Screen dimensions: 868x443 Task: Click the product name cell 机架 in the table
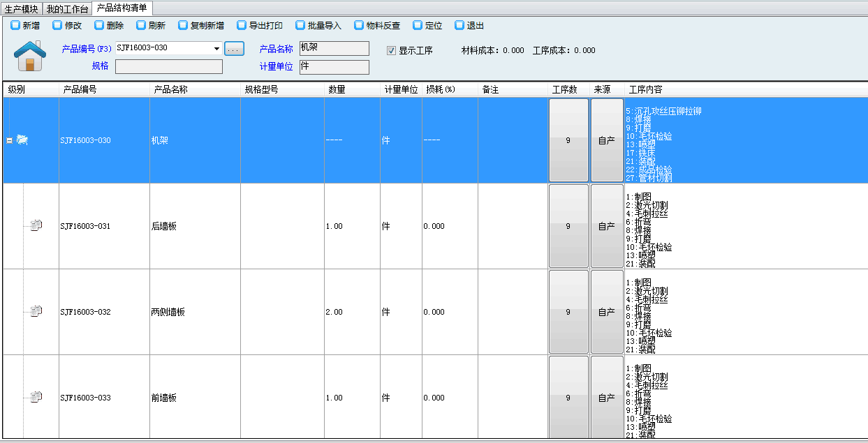point(196,140)
